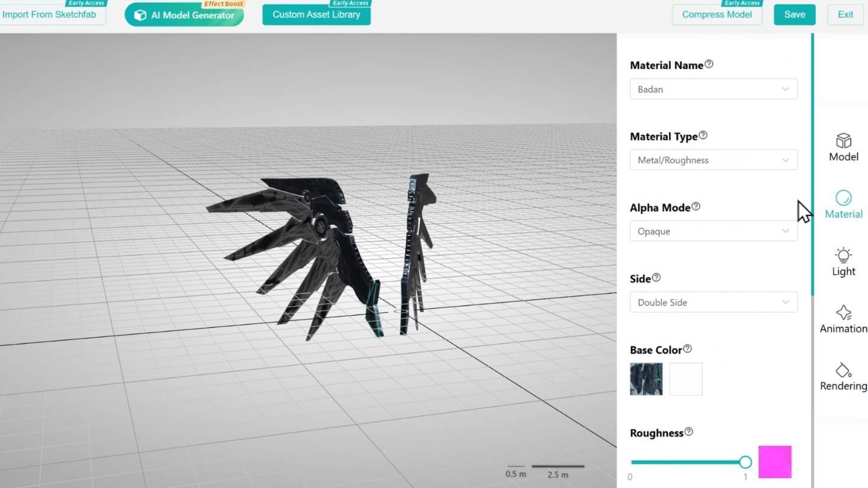868x488 pixels.
Task: Click the Compress Model button
Action: click(717, 14)
